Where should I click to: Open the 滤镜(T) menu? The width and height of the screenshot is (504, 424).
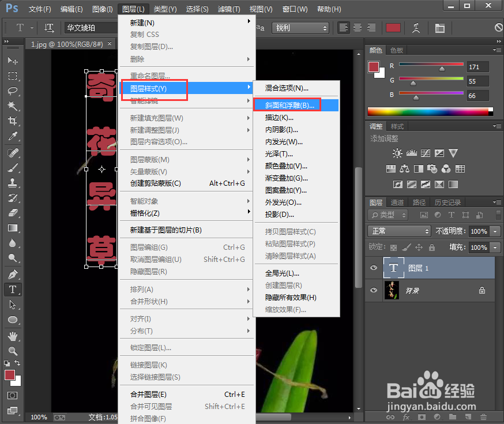(229, 9)
